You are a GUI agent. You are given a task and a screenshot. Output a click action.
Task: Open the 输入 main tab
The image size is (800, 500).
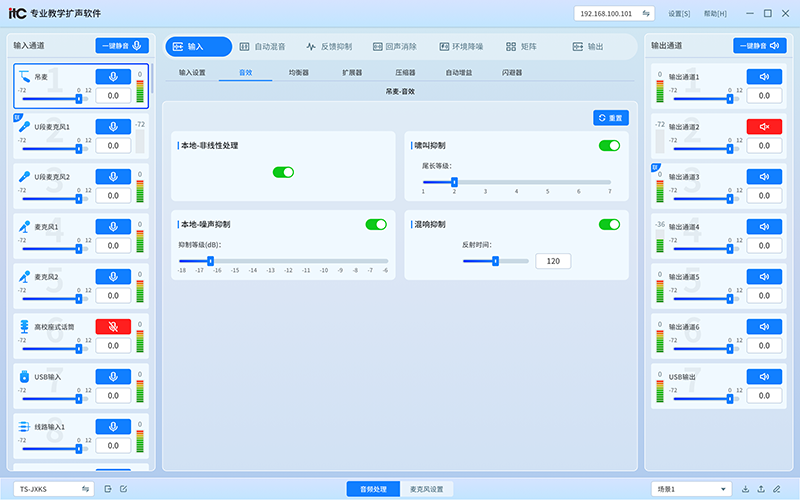pyautogui.click(x=198, y=46)
